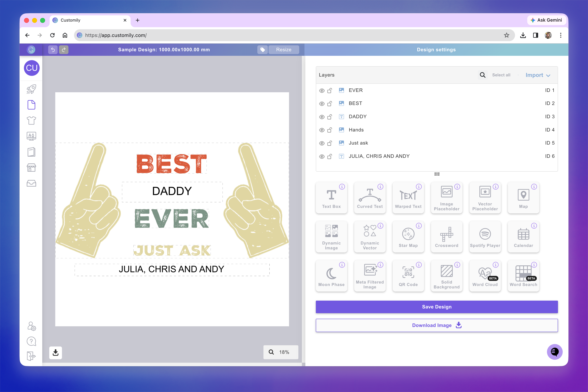Click the redo arrow button

pos(64,50)
